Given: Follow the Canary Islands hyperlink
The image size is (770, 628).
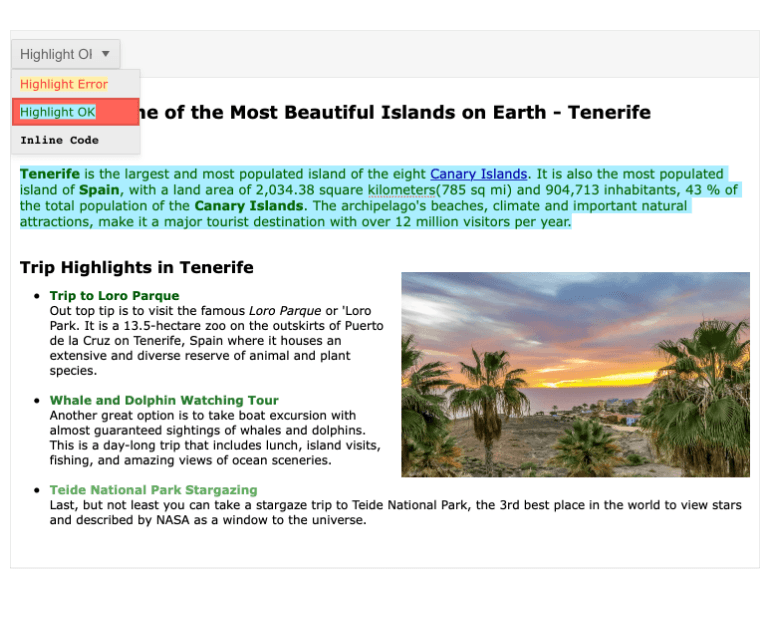Looking at the screenshot, I should 478,174.
